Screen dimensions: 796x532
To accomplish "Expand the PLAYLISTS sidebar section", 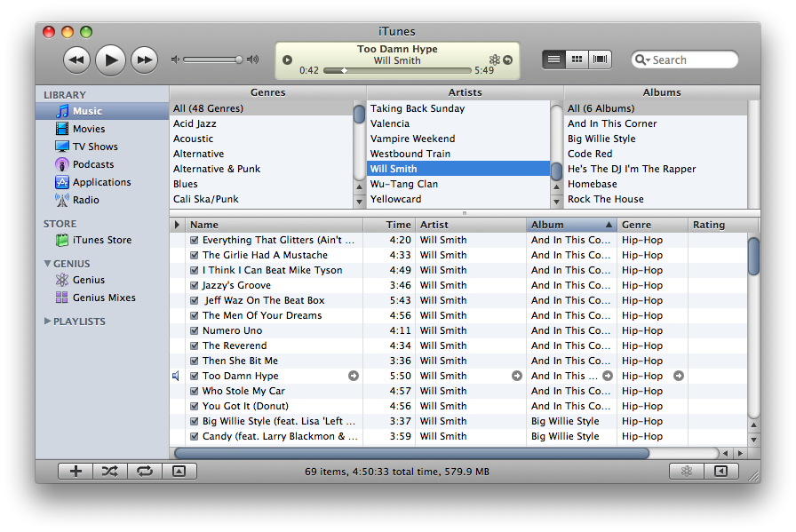I will 47,321.
